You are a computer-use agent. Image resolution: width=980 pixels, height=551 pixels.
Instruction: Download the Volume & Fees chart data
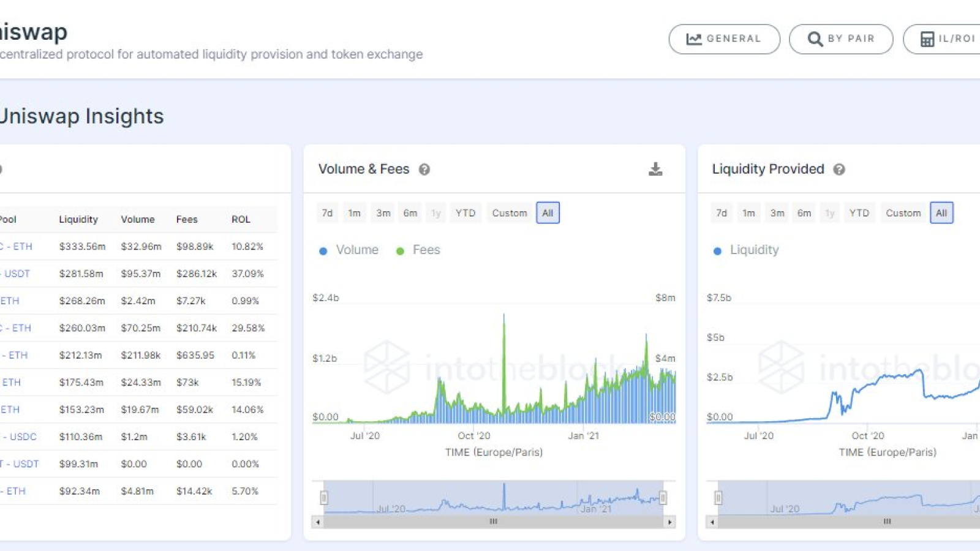point(655,169)
